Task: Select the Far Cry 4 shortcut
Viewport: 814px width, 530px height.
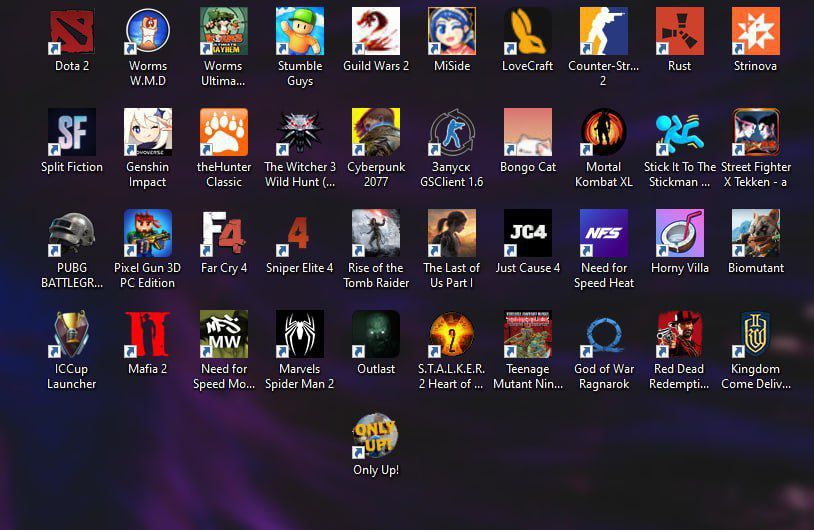Action: [x=224, y=233]
